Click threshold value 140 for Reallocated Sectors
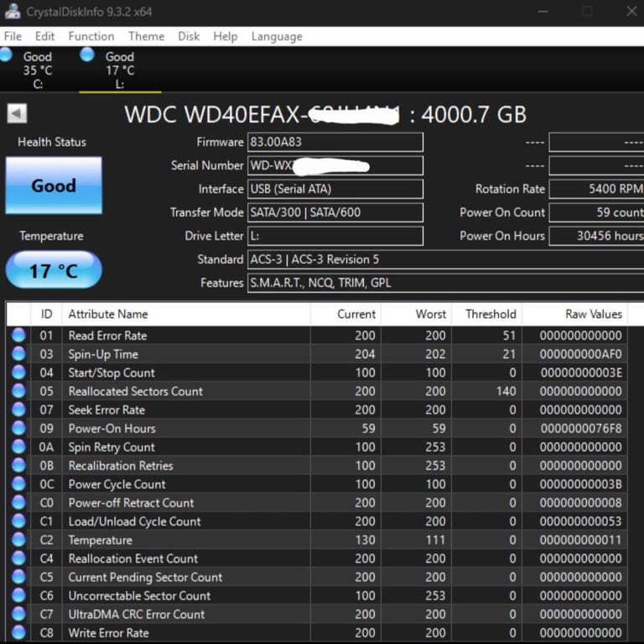 pyautogui.click(x=506, y=391)
